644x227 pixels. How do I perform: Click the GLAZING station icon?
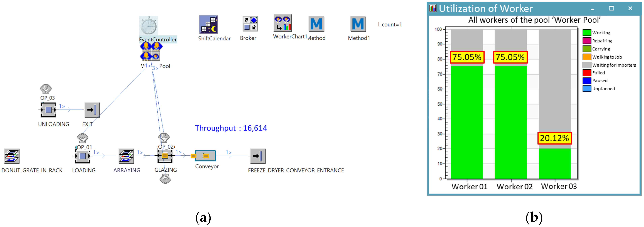(x=165, y=156)
